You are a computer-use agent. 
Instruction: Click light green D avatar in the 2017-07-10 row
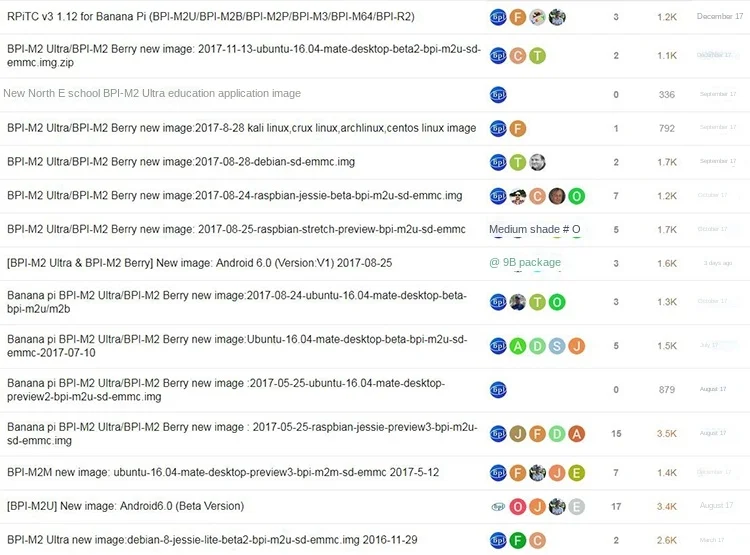pos(537,346)
